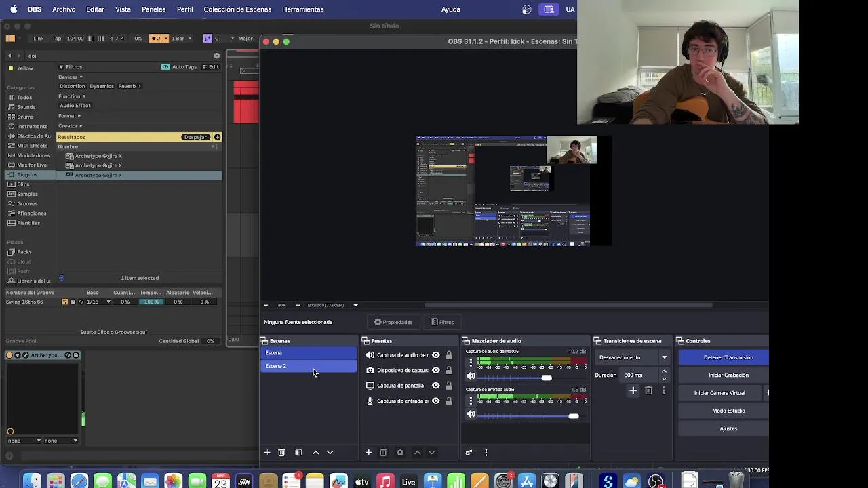This screenshot has height=488, width=868.
Task: Click Iniciar Cámara Virtual button
Action: [x=719, y=392]
